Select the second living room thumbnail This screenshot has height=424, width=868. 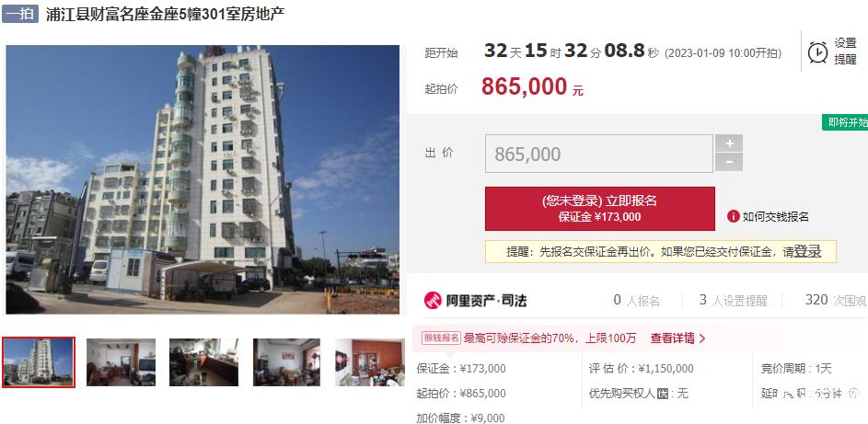[122, 362]
